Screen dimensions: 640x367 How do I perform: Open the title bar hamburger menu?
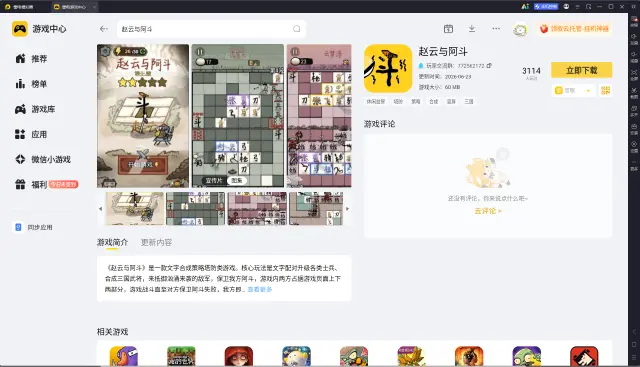pos(578,7)
